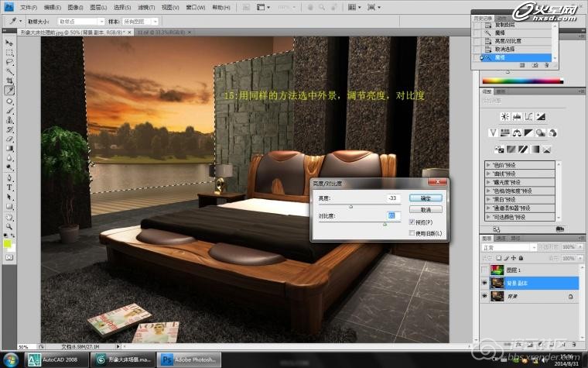The width and height of the screenshot is (588, 368).
Task: Expand the "黑白"预设 presets group
Action: pyautogui.click(x=488, y=199)
